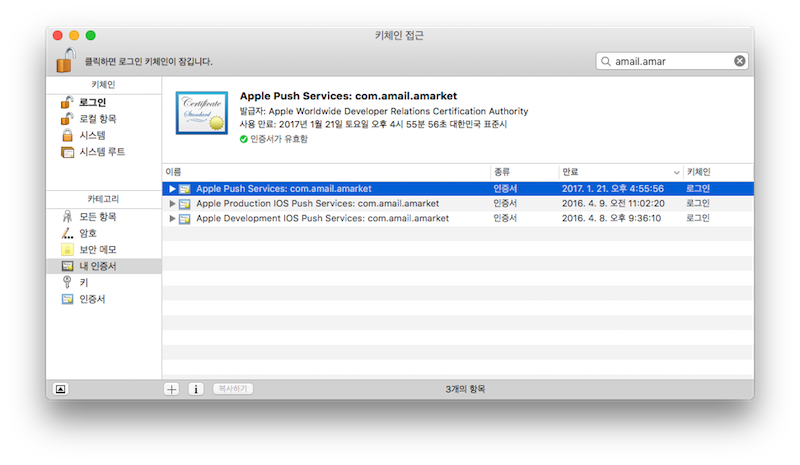Open item info with the i button
Viewport: 800px width, 465px height.
point(196,389)
